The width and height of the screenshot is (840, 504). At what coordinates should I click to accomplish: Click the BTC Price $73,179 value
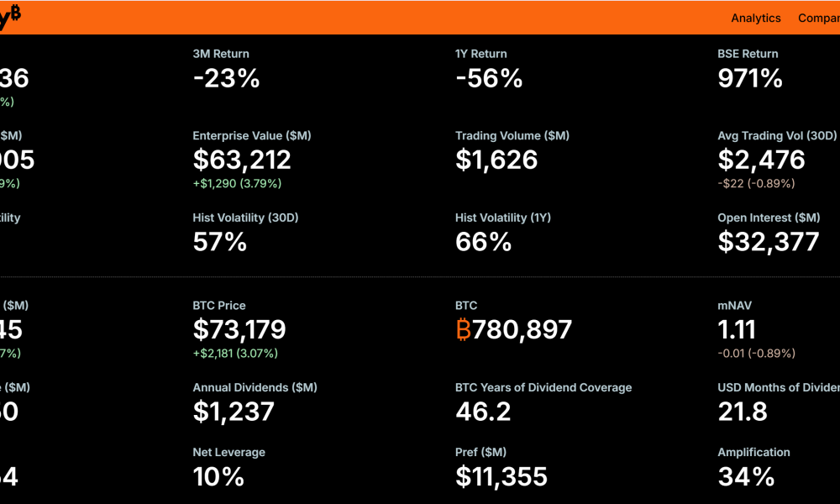(239, 329)
